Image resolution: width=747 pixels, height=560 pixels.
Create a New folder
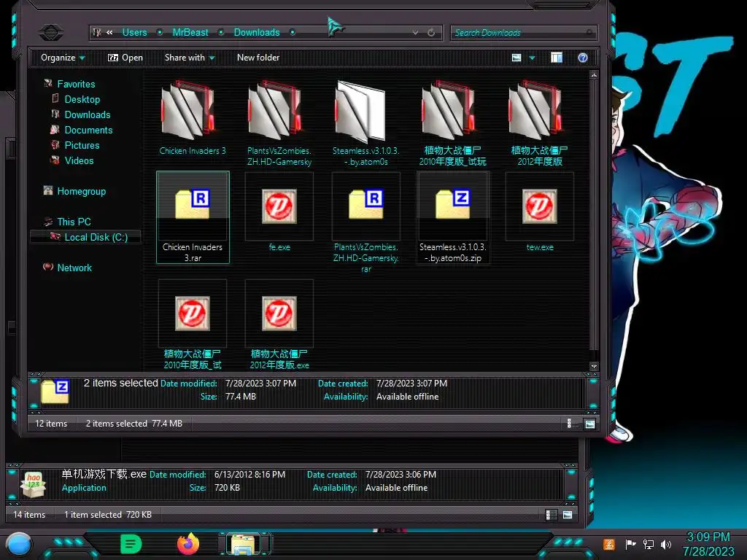258,58
